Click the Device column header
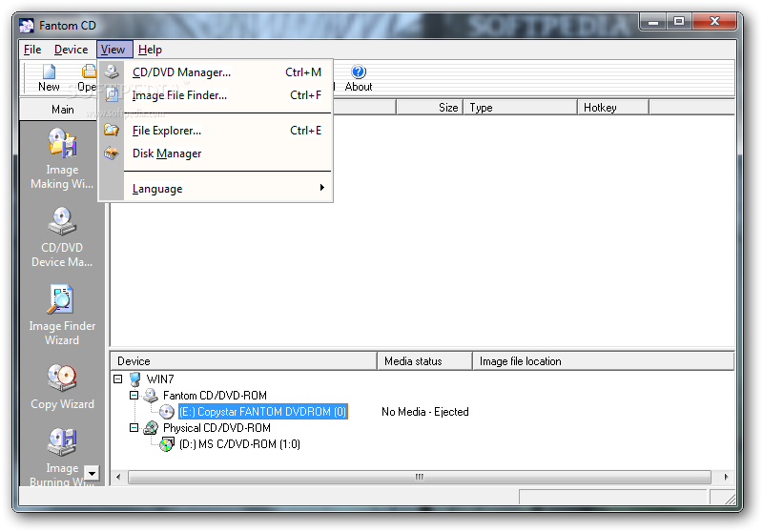This screenshot has height=532, width=763. [244, 361]
